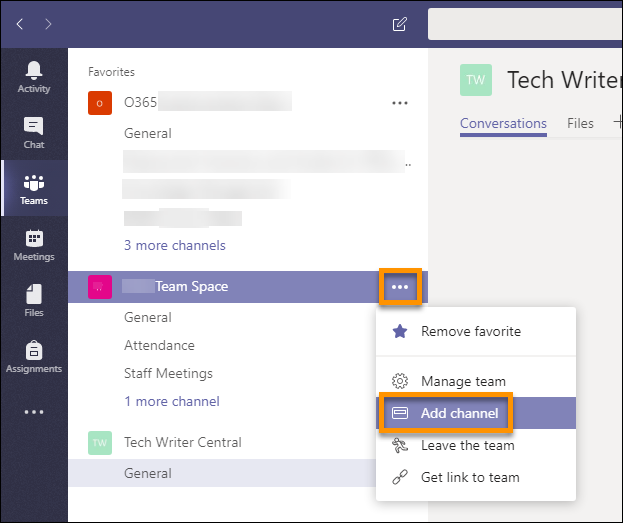Open Files in sidebar
This screenshot has height=523, width=623.
(34, 300)
